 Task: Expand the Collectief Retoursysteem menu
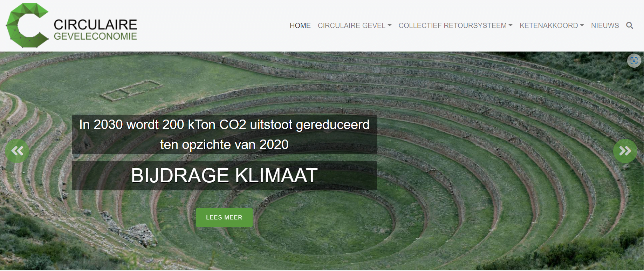(455, 26)
